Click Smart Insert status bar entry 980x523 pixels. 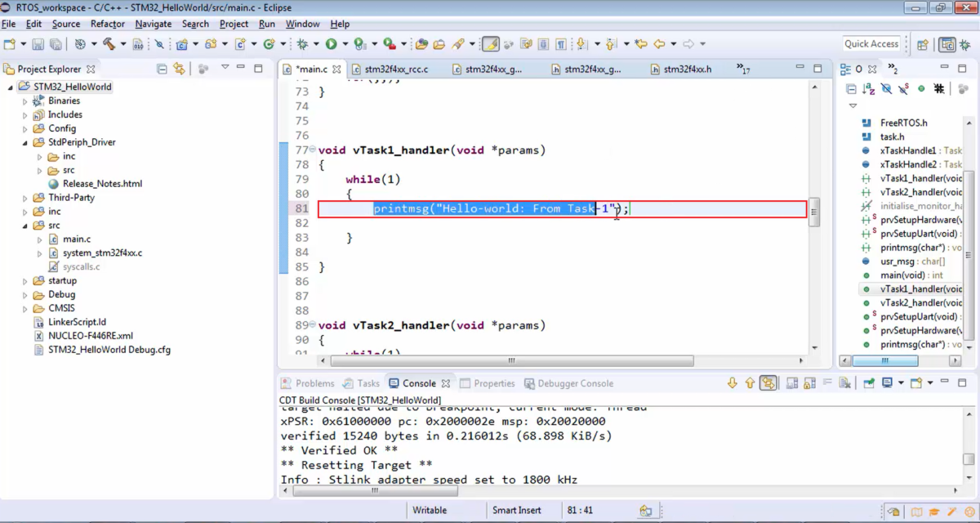(517, 511)
